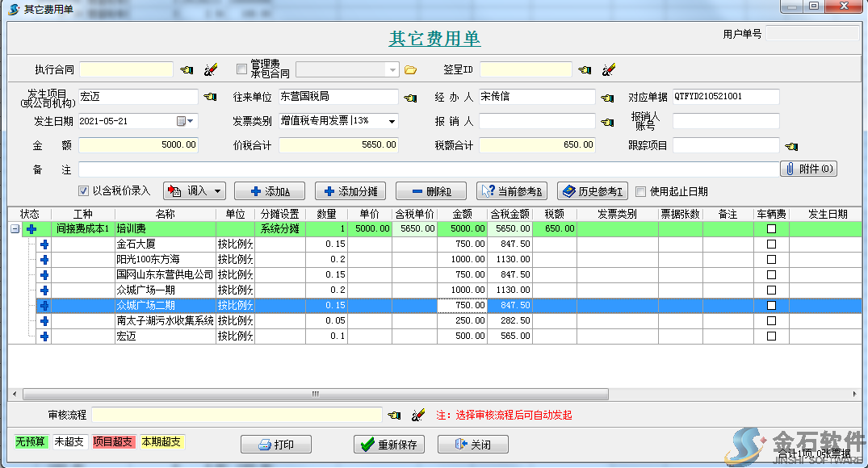Viewport: 868px width, 468px height.
Task: Select the lookup icon beside 经办人 field
Action: (x=608, y=96)
